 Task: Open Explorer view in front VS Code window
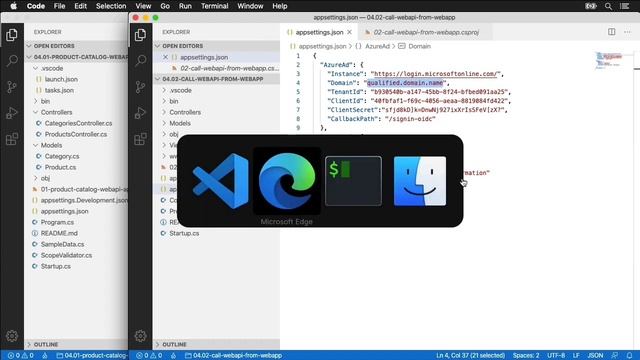pos(140,35)
